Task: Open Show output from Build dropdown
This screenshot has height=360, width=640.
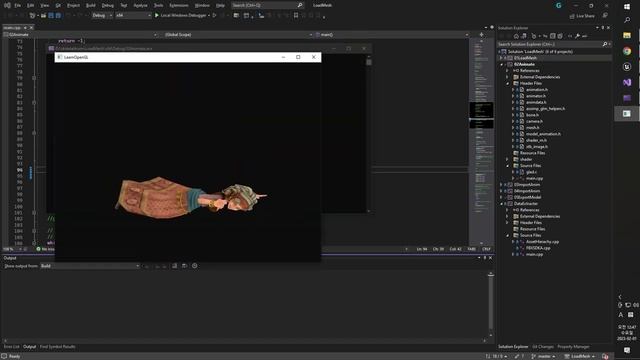Action: (x=90, y=266)
